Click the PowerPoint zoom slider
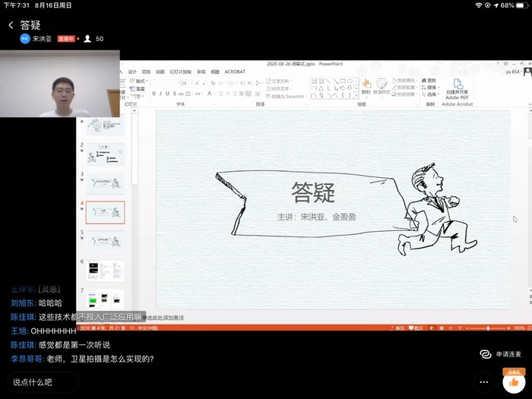The height and width of the screenshot is (399, 532). point(488,328)
